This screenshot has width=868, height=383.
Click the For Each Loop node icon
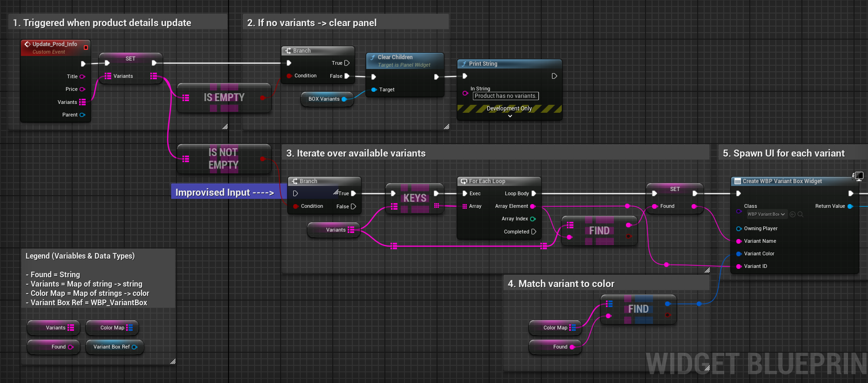click(x=464, y=181)
